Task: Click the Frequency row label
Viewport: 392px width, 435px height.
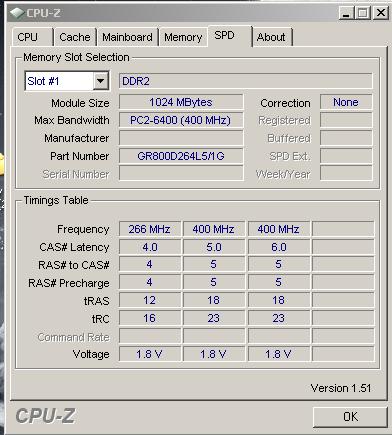Action: coord(83,229)
